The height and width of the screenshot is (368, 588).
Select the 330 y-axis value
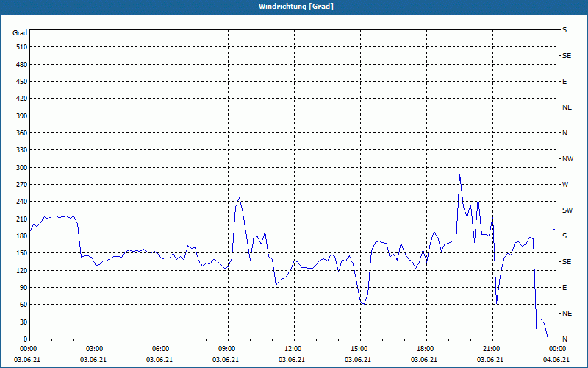point(22,150)
